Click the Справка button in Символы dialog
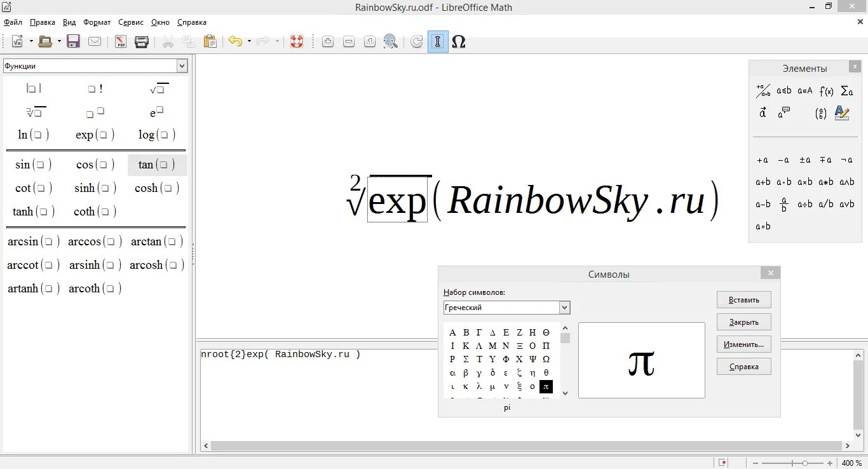This screenshot has height=469, width=868. coord(744,367)
